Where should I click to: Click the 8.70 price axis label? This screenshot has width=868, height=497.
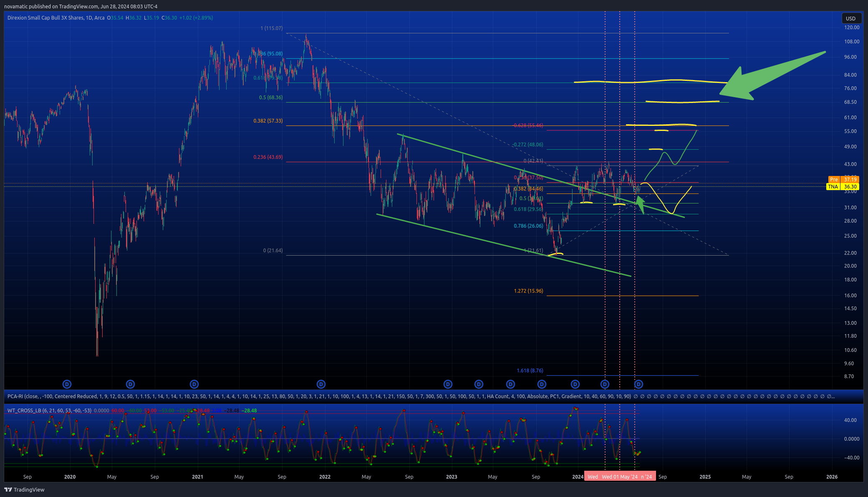coord(849,377)
